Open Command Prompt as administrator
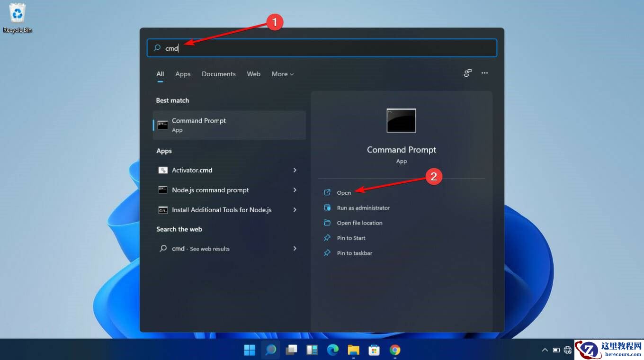This screenshot has width=644, height=360. [x=362, y=207]
